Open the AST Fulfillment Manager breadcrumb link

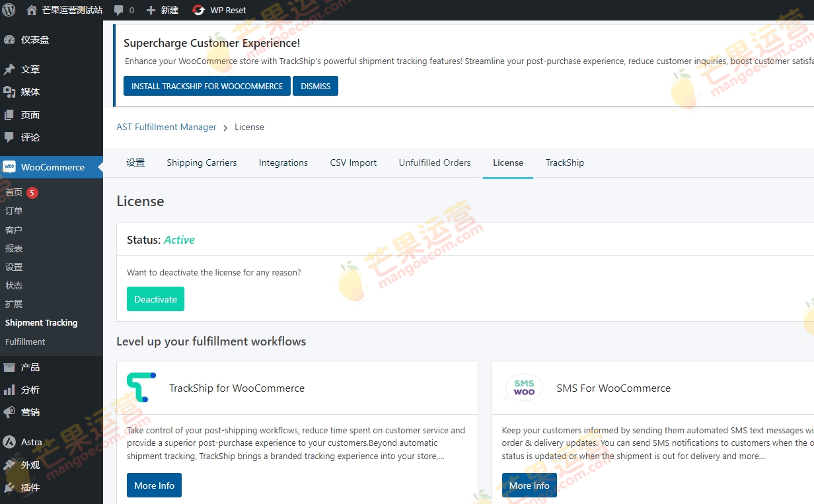166,127
